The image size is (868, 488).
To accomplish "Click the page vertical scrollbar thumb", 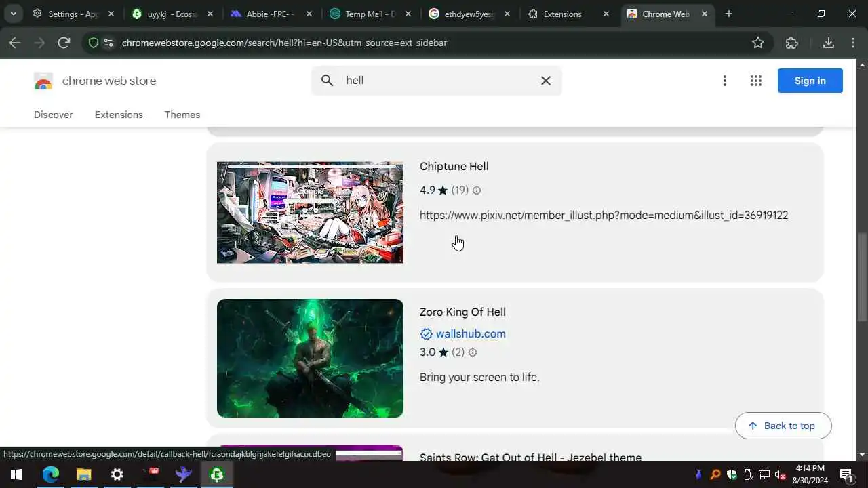I will (862, 277).
